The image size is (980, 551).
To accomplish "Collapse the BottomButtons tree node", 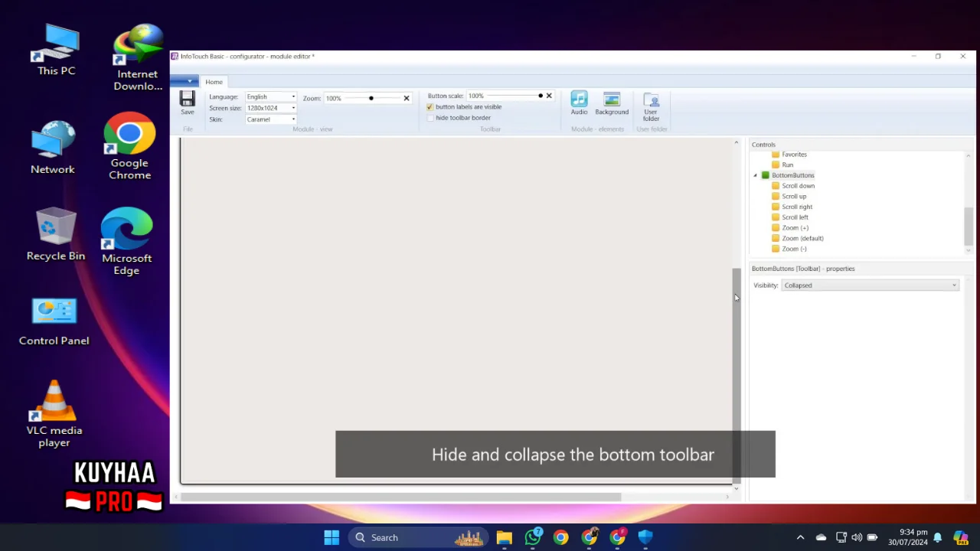I will click(x=756, y=175).
